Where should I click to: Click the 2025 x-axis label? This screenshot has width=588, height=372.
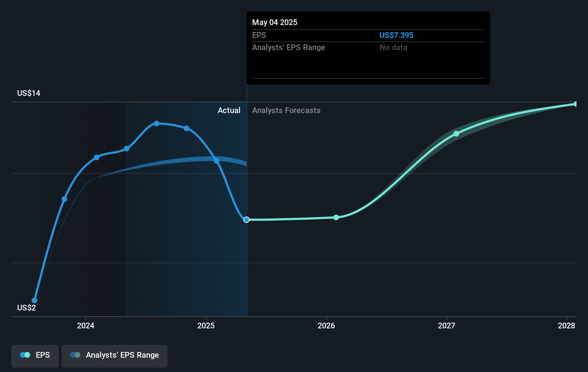coord(206,325)
